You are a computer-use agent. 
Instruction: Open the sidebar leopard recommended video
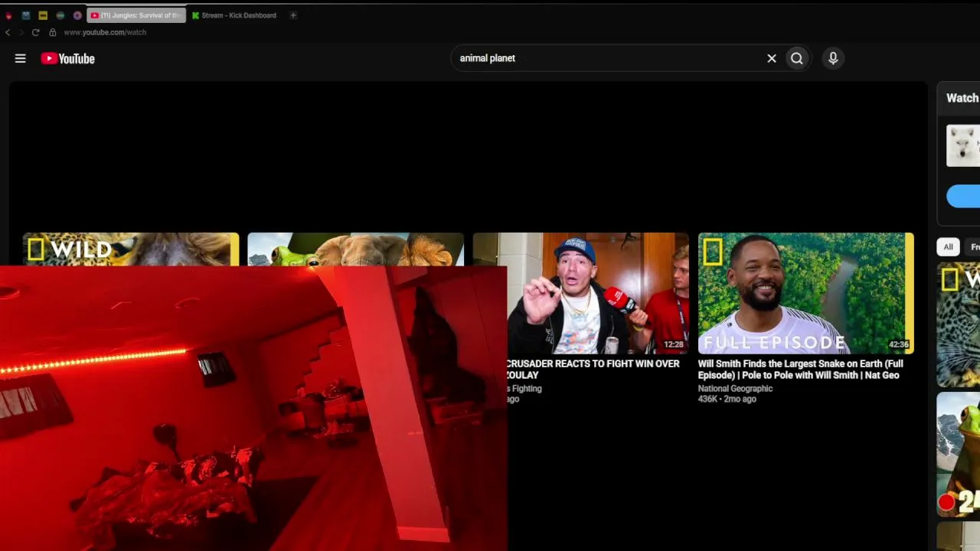pyautogui.click(x=959, y=324)
